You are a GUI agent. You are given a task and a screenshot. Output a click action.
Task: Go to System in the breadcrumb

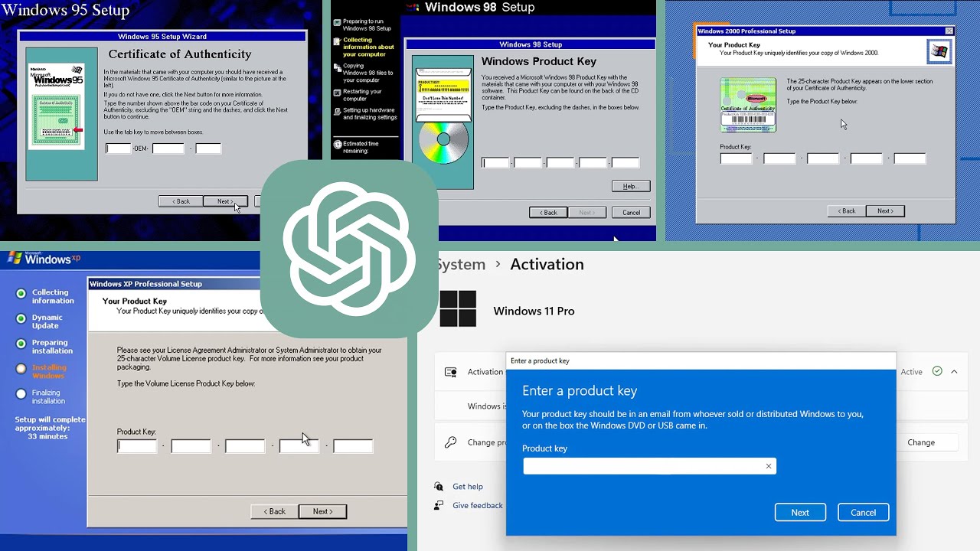[x=459, y=264]
